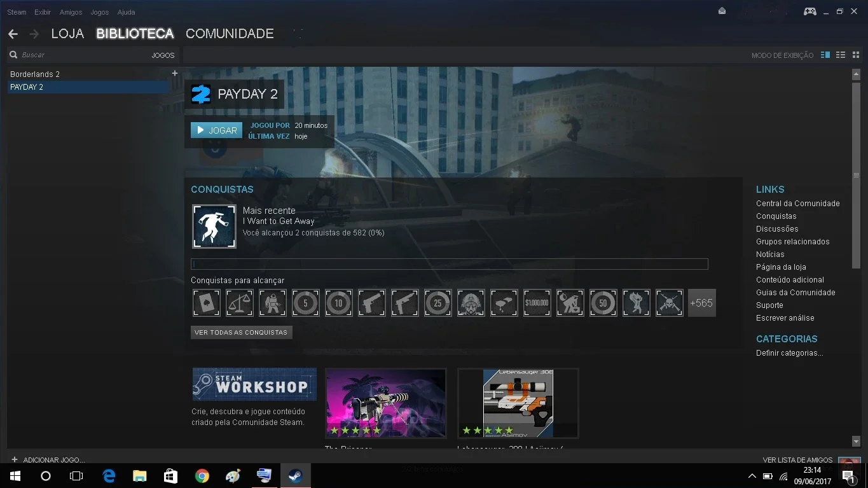
Task: Go to the COMUNIDADE tab
Action: coord(230,34)
